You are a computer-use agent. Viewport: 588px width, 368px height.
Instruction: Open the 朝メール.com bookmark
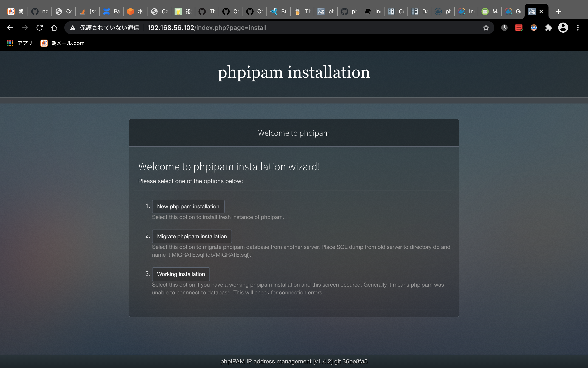[62, 43]
